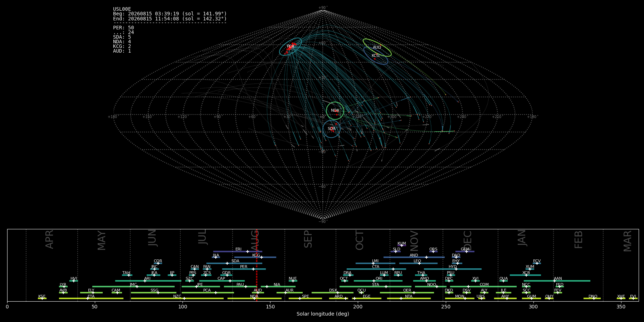Select the STA shower bar

[375, 287]
